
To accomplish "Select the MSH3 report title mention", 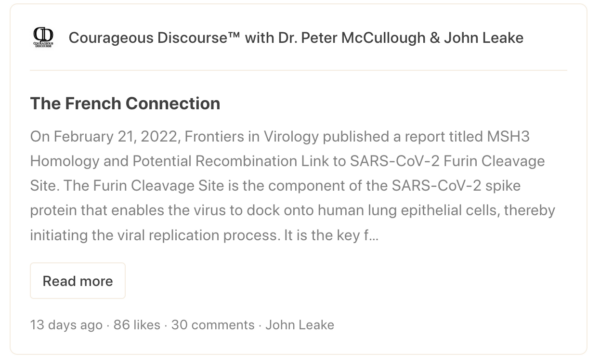I will click(508, 137).
